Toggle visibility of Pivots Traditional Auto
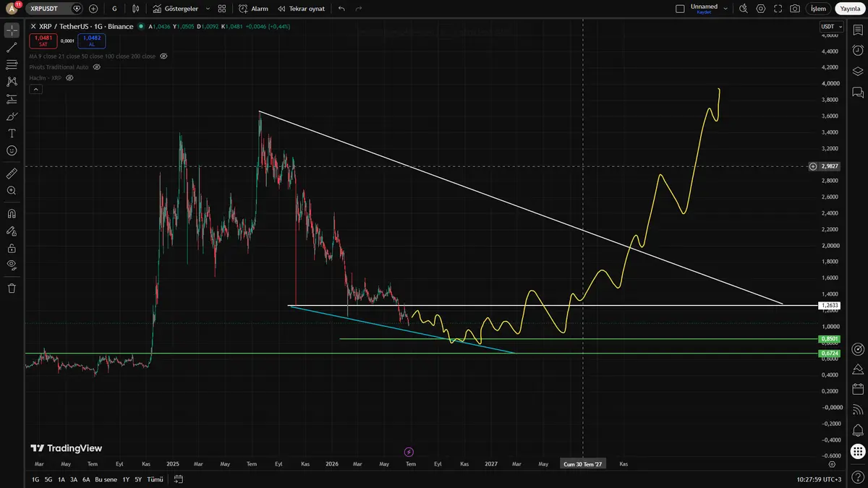The image size is (868, 488). (x=97, y=67)
